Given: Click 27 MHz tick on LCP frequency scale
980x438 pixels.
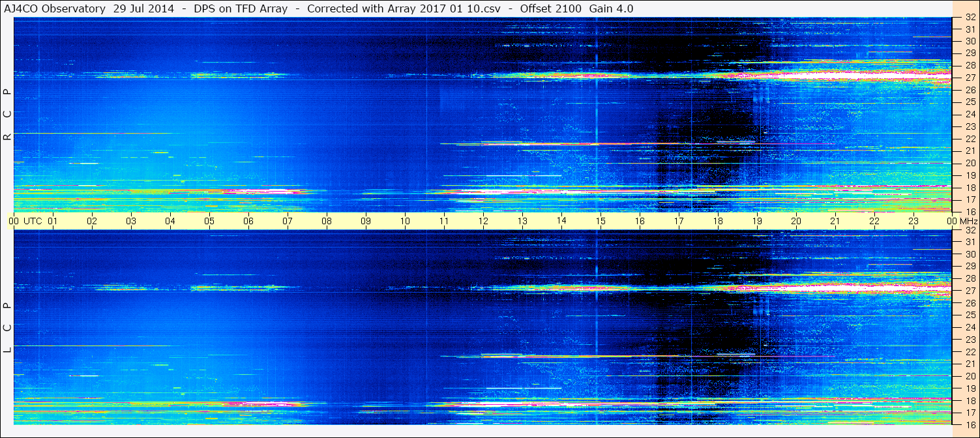Looking at the screenshot, I should (x=970, y=291).
